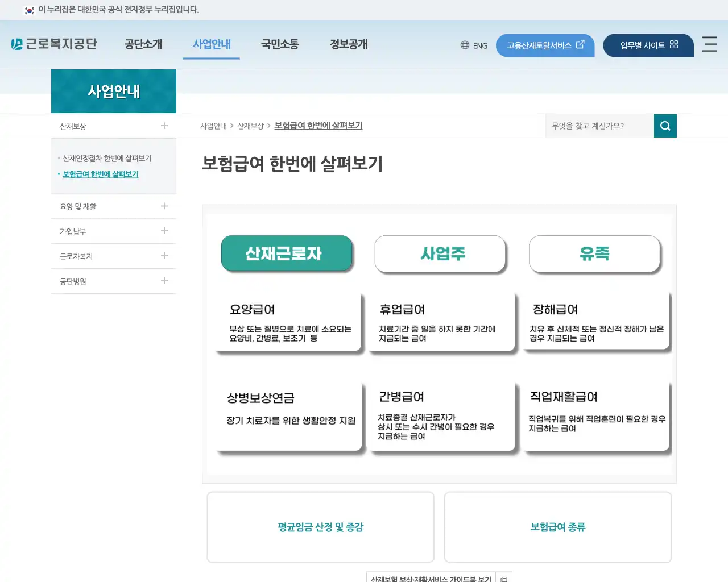
Task: Expand the 공단병원 section
Action: point(164,281)
